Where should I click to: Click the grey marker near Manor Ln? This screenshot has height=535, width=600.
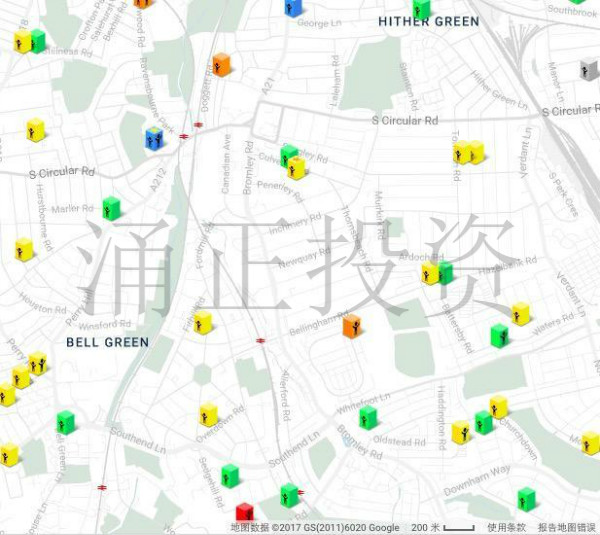590,69
